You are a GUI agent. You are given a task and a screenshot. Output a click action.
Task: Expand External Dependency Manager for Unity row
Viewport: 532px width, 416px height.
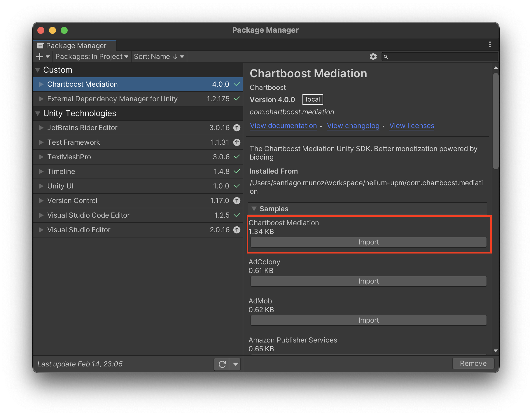(x=41, y=99)
